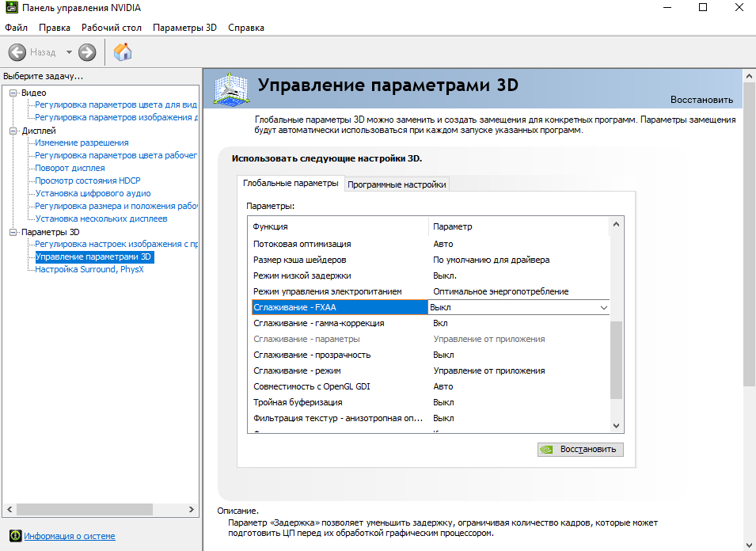Open the Параметры 3D menu
756x551 pixels.
[x=184, y=28]
